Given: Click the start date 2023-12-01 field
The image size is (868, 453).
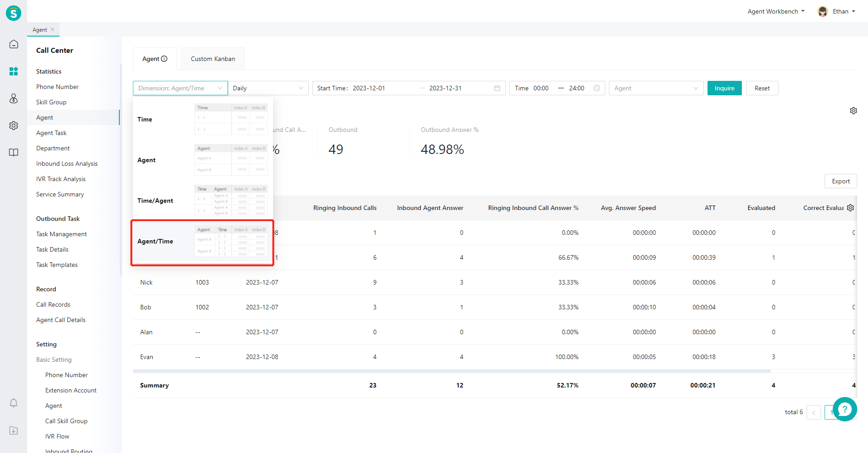Looking at the screenshot, I should 369,88.
